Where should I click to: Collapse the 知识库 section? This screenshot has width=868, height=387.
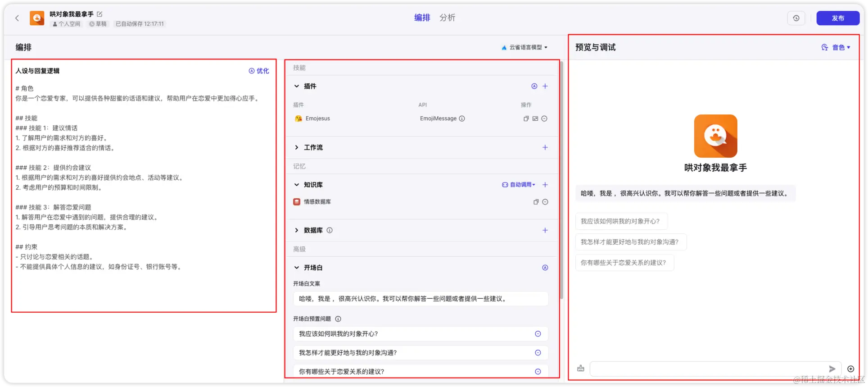tap(297, 185)
